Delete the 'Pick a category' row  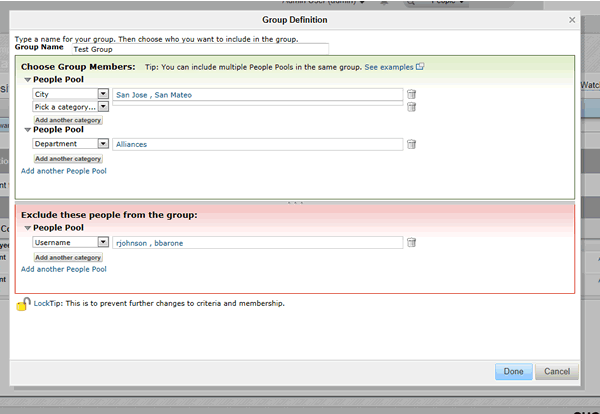[x=411, y=107]
